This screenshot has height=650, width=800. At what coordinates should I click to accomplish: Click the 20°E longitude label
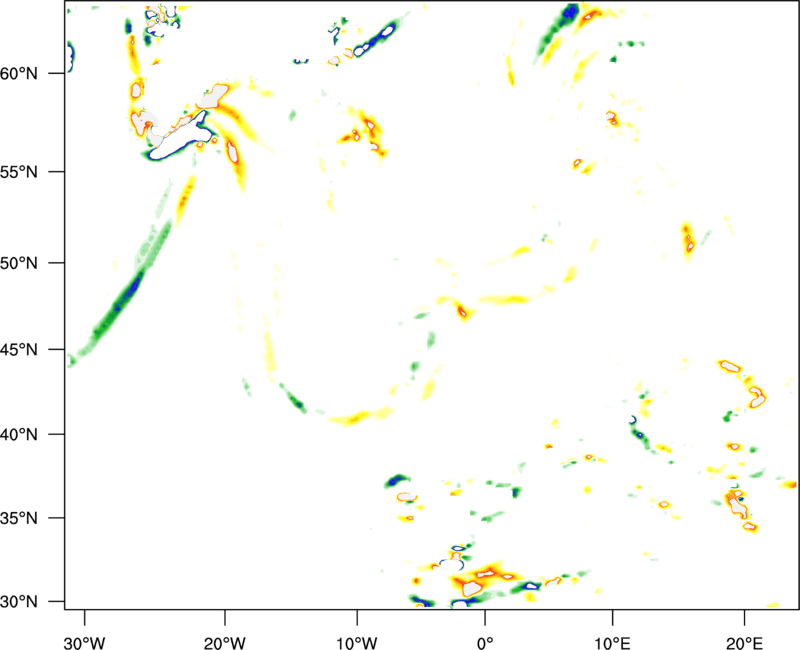pyautogui.click(x=744, y=643)
